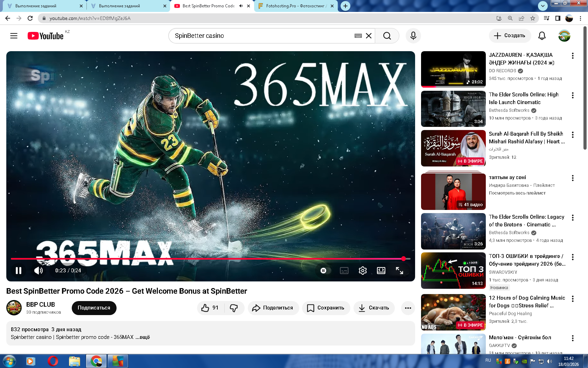The image size is (588, 368).
Task: Start voice search with microphone
Action: 413,36
